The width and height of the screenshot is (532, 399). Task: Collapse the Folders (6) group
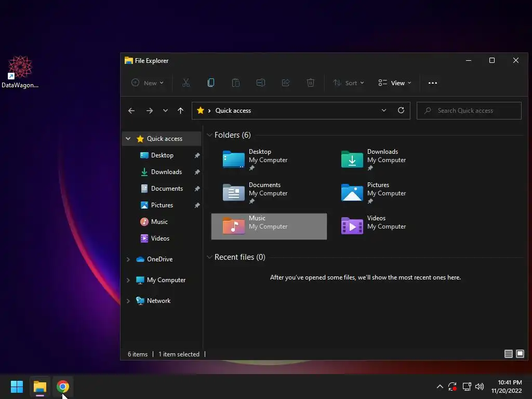click(x=209, y=135)
